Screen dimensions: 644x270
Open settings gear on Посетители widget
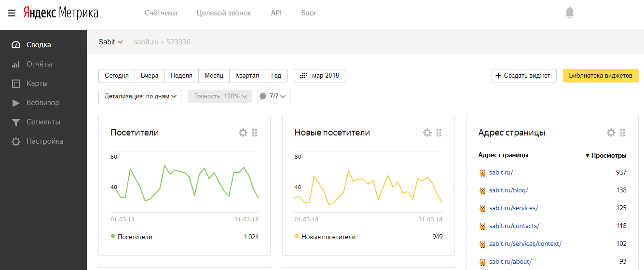[243, 133]
